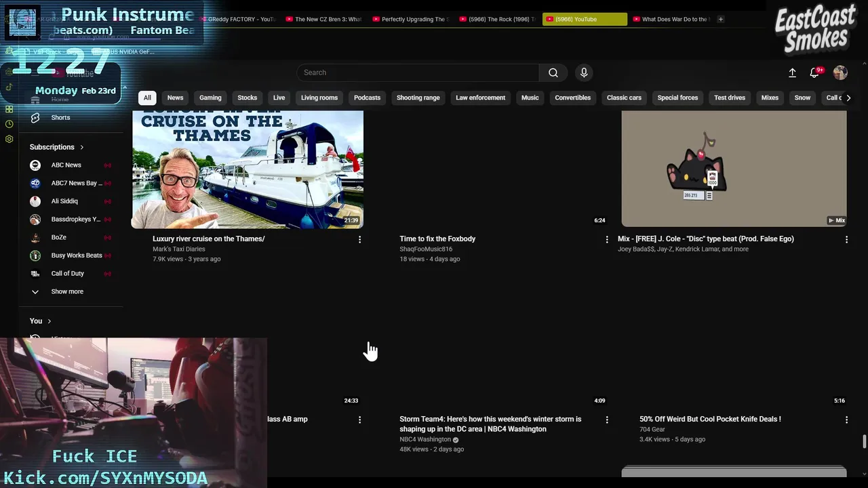The width and height of the screenshot is (868, 488).
Task: Open options for Pocket Knife Deals video
Action: [846, 420]
